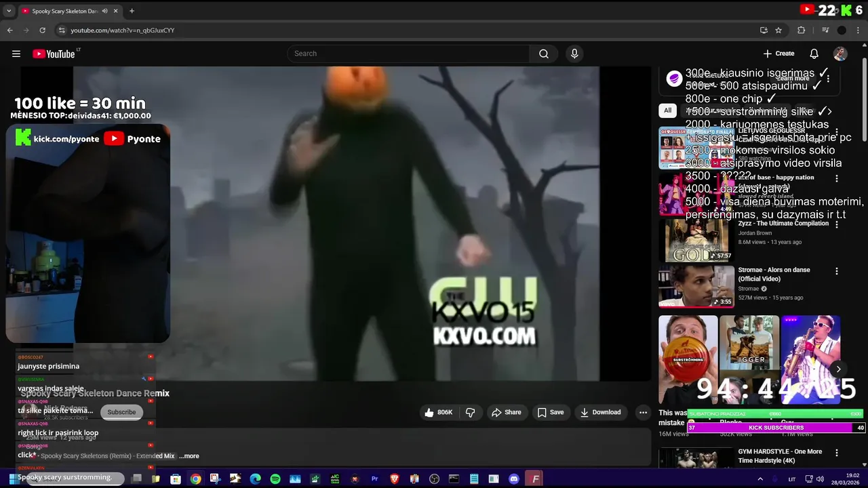Open Spotify from the taskbar

(275, 479)
